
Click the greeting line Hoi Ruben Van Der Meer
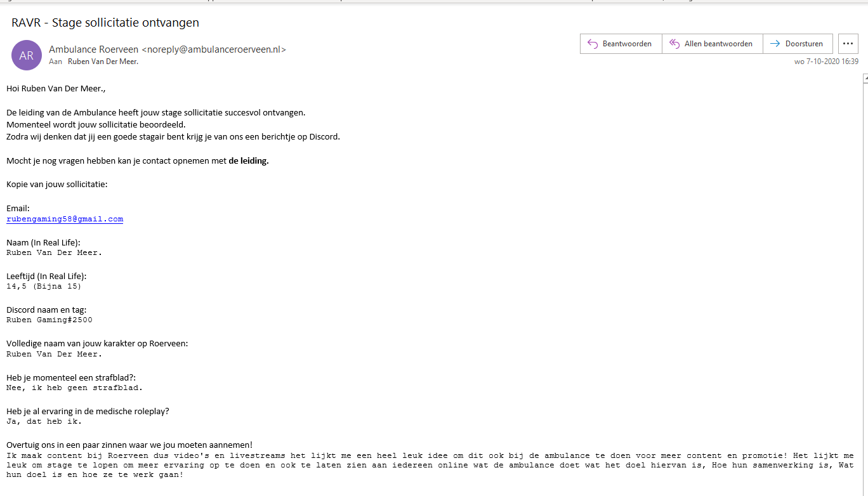(56, 88)
